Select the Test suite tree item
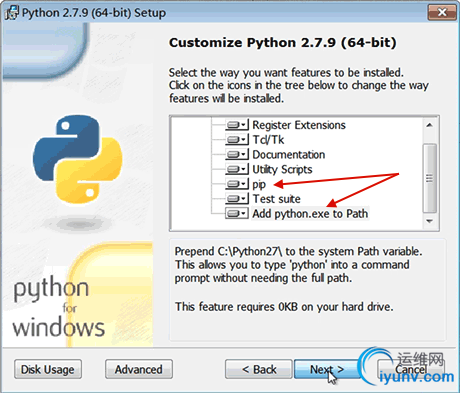Screen dimensions: 460x393 (276, 199)
